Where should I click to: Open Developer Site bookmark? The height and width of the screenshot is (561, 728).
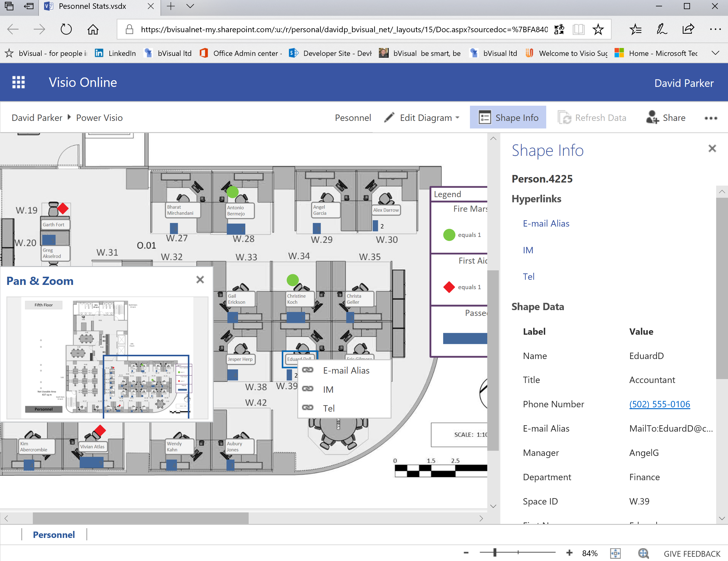click(330, 53)
